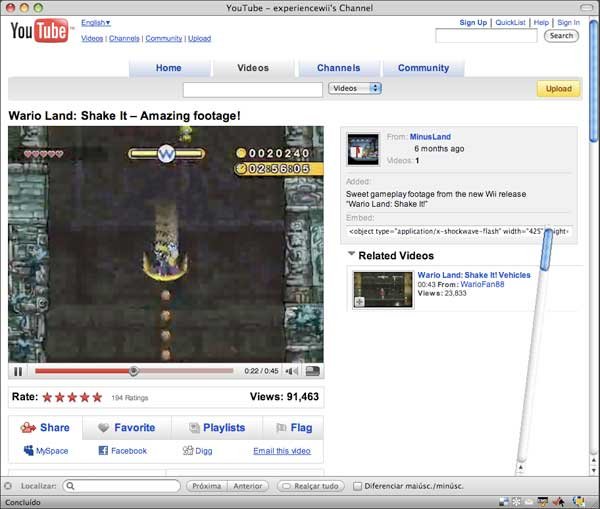Click the video progress bar scrubber

pyautogui.click(x=133, y=371)
